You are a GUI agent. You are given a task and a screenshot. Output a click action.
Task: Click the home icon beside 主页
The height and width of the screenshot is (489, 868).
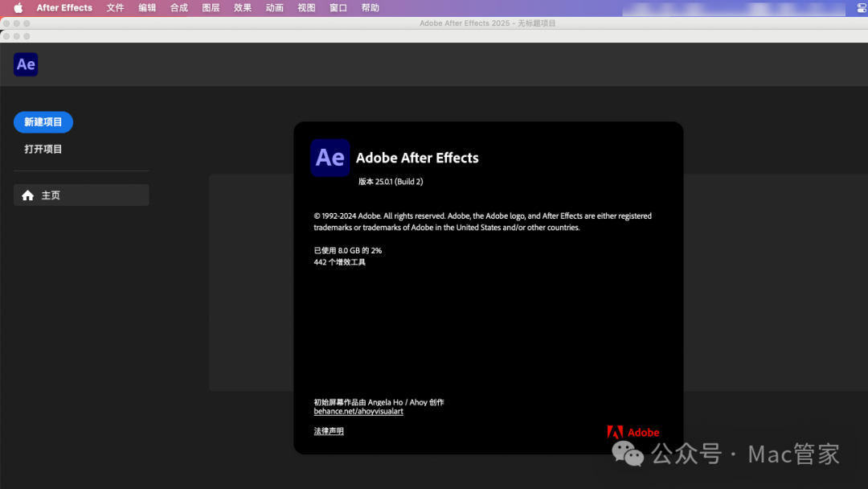(27, 195)
